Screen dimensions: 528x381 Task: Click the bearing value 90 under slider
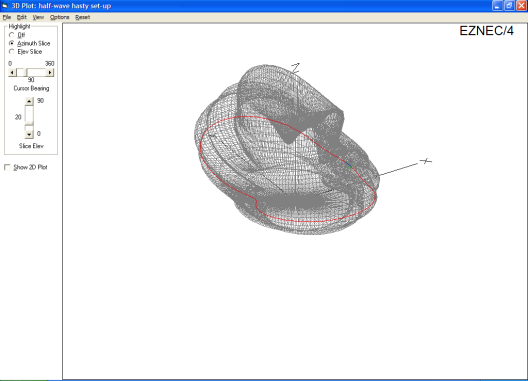coord(31,80)
